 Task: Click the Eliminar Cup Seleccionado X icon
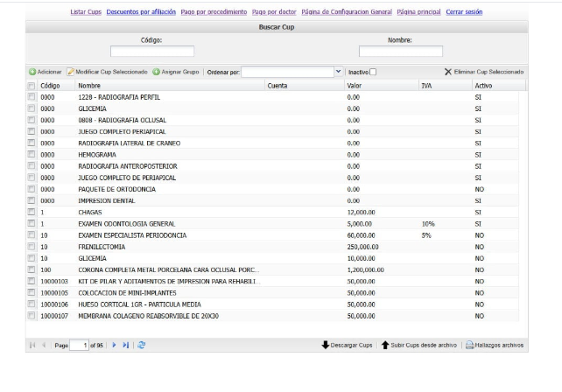click(x=448, y=71)
